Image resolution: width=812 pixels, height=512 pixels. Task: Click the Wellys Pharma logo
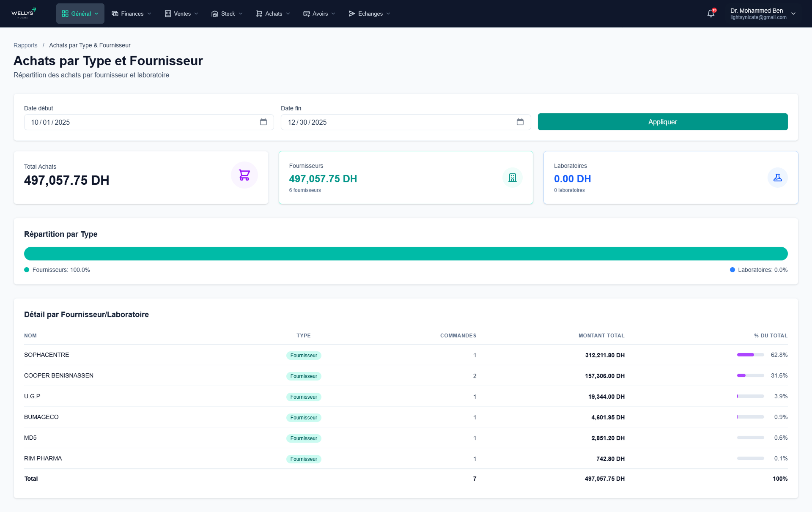[x=24, y=14]
